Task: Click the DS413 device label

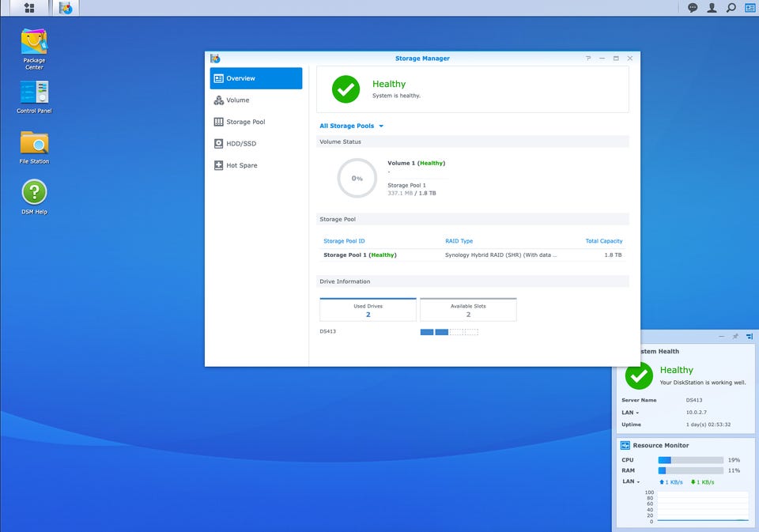Action: tap(327, 331)
